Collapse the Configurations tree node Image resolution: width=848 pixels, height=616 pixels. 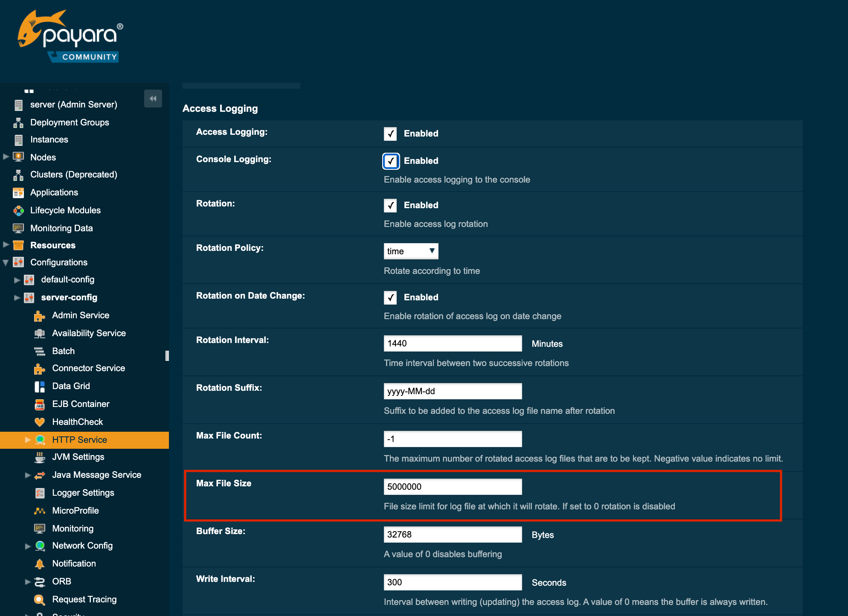(x=6, y=262)
